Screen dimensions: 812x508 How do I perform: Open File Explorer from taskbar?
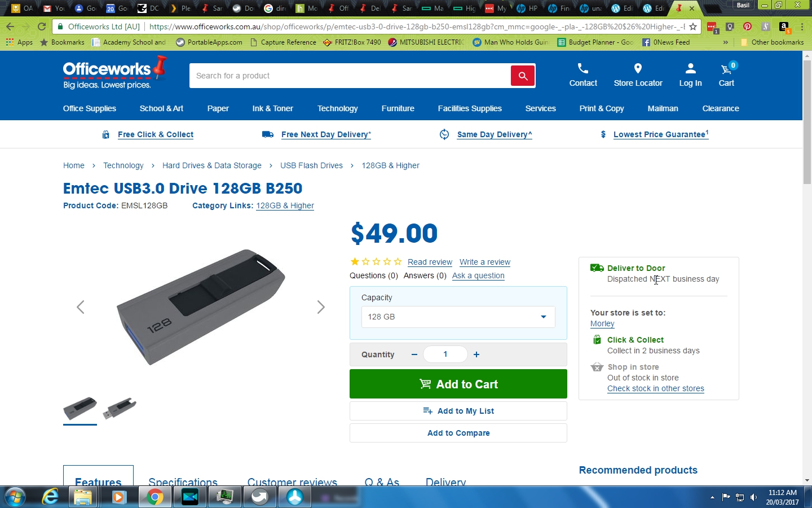(83, 497)
